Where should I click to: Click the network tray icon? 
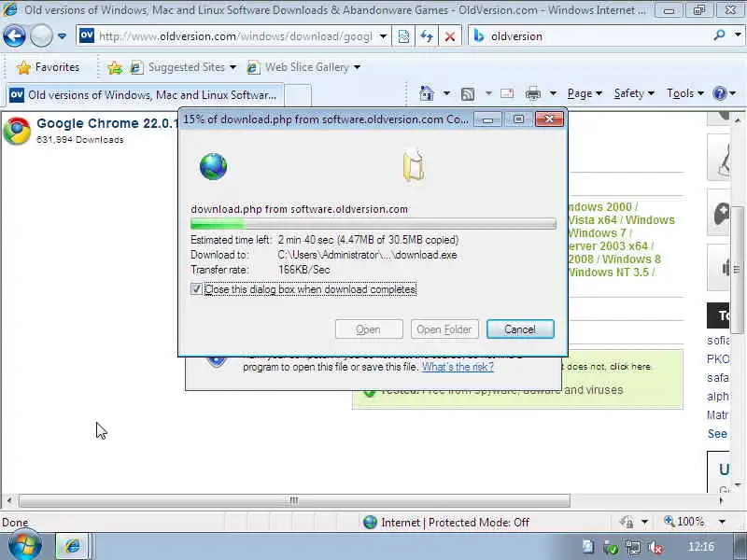click(x=633, y=548)
